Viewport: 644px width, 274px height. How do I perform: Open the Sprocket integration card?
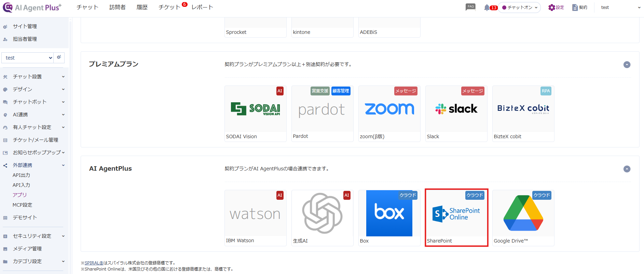point(256,28)
